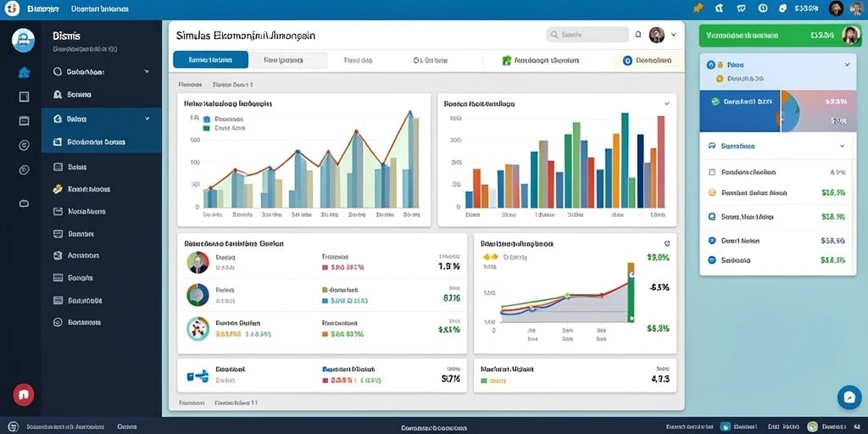
Task: Click the home icon in the left rail
Action: 24,73
